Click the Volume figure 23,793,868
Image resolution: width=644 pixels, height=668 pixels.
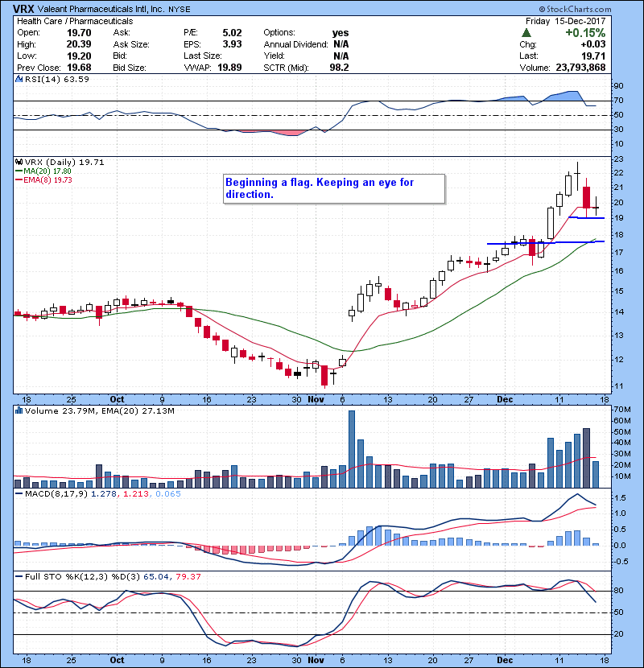pos(580,68)
